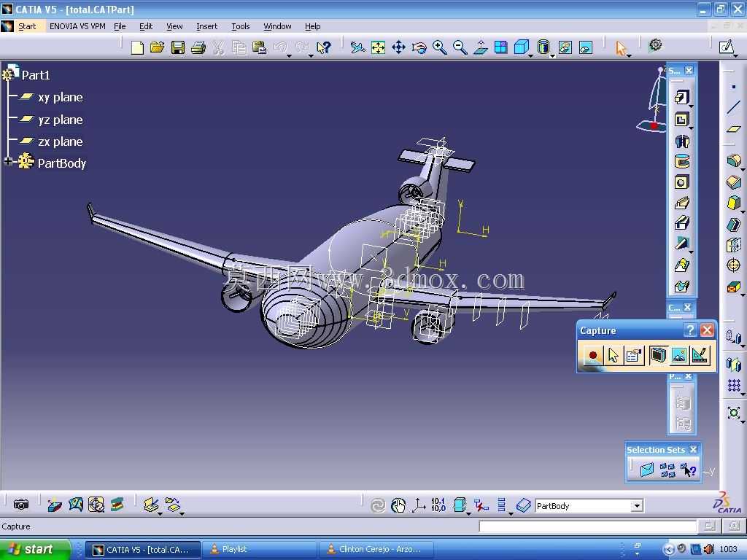Screen dimensions: 747x560
Task: Click the Create Multi-View icon
Action: 500,47
